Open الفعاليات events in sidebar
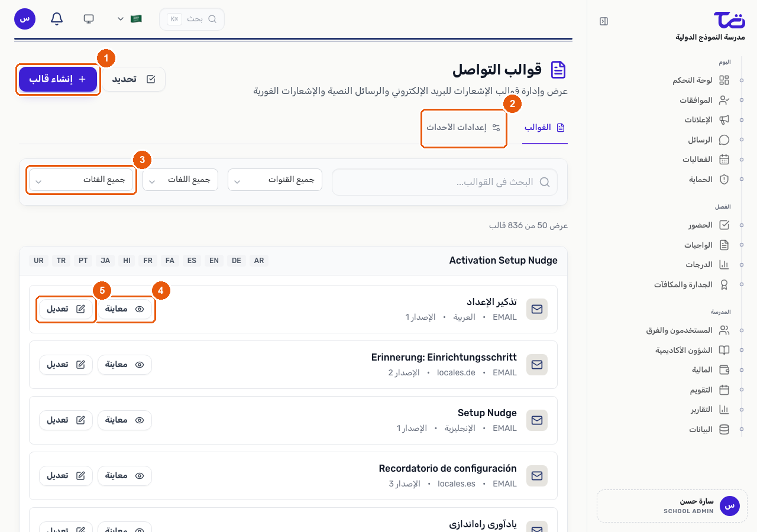This screenshot has height=532, width=757. tap(706, 160)
